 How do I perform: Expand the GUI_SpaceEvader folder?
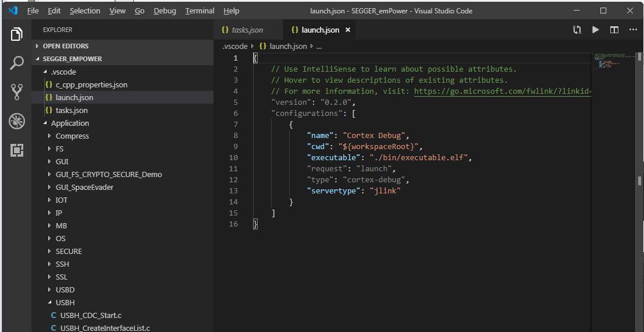[x=84, y=187]
